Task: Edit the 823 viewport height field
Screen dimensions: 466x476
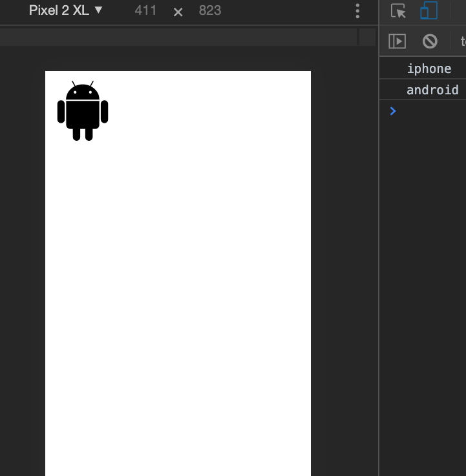Action: [x=210, y=10]
